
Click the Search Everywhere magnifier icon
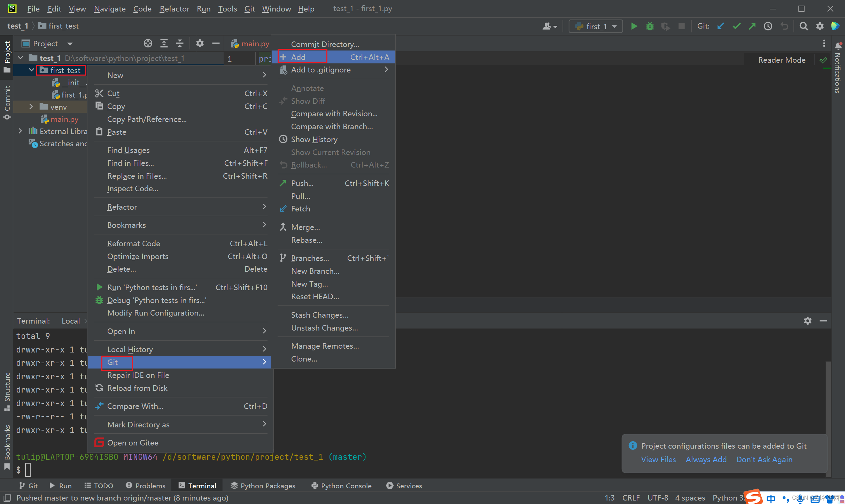804,26
